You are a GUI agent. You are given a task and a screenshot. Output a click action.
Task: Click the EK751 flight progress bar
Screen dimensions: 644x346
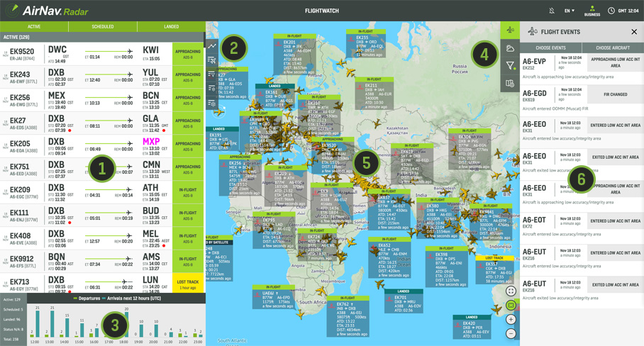pyautogui.click(x=109, y=167)
